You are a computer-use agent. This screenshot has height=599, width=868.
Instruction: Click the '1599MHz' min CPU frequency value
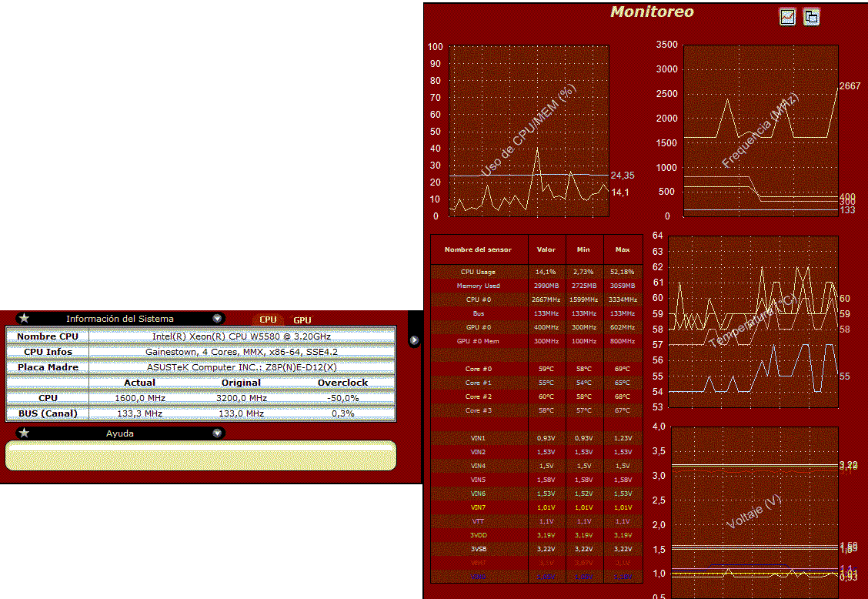[x=583, y=299]
